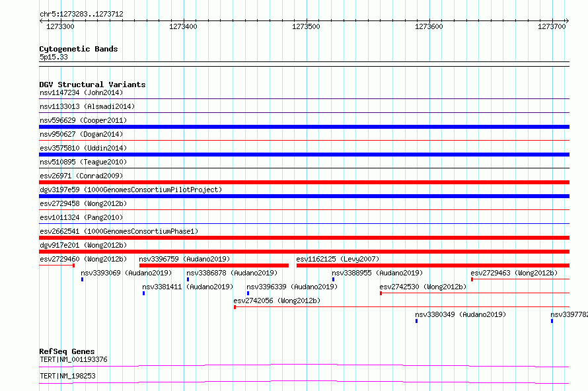Screen dimensions: 588x391
Task: Click the blue marker under nsv3386878
Action: 188,279
